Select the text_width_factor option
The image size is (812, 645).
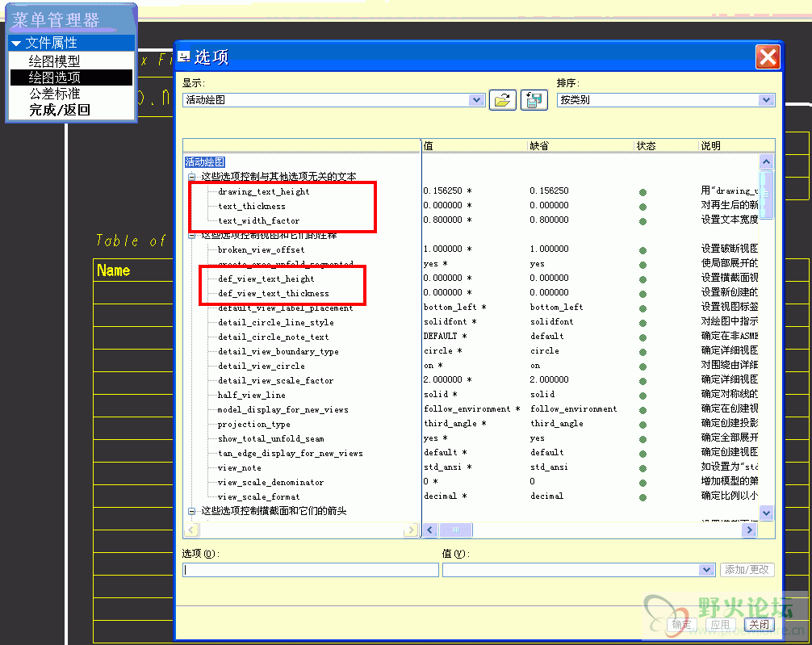point(259,220)
